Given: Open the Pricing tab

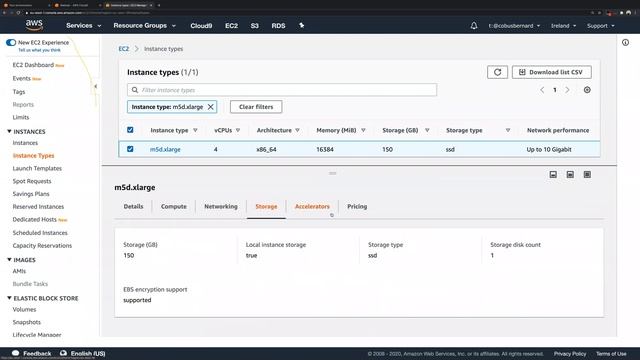Looking at the screenshot, I should tap(357, 207).
